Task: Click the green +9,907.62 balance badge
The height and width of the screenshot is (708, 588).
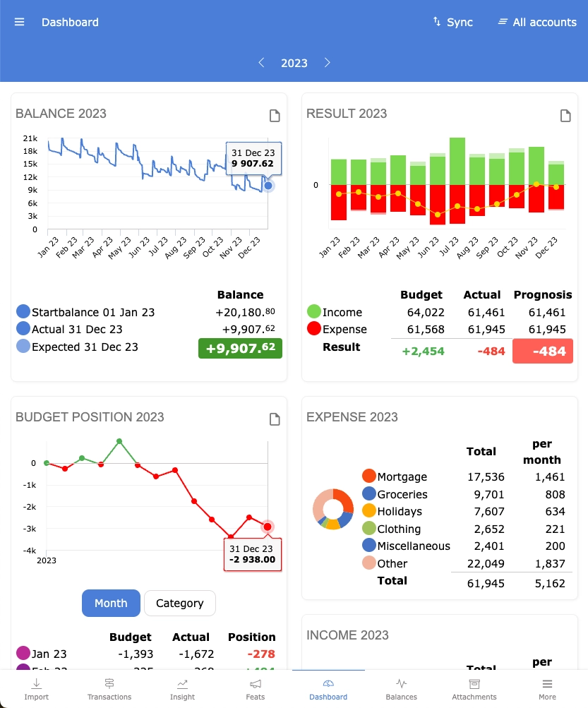Action: 240,347
